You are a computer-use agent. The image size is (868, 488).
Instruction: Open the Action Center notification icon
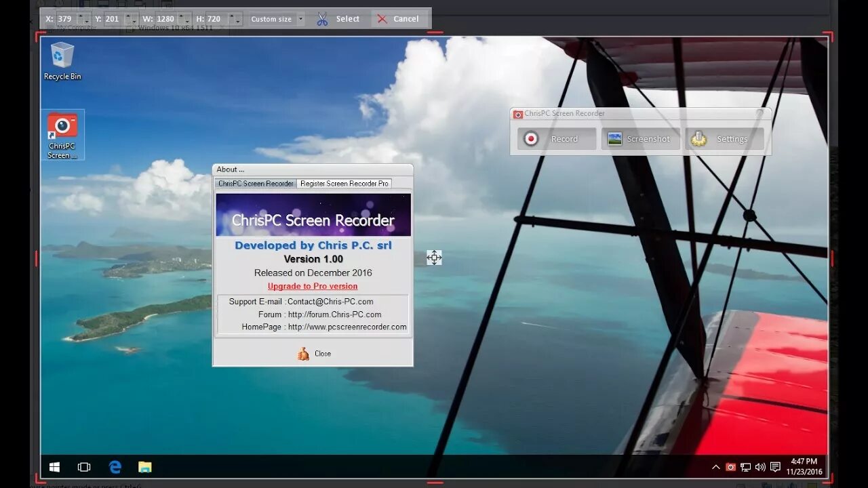coord(775,467)
